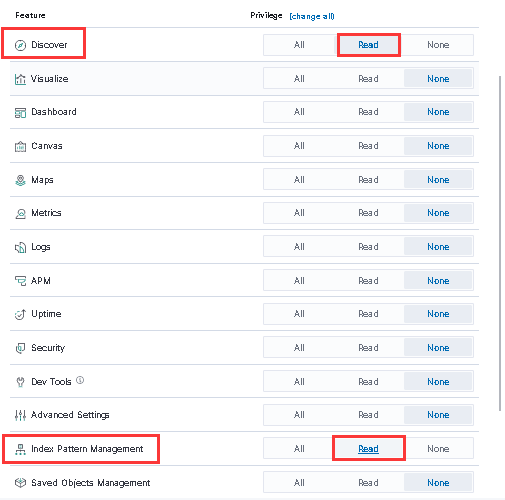
Task: Select Read for Index Pattern Management
Action: pyautogui.click(x=368, y=449)
